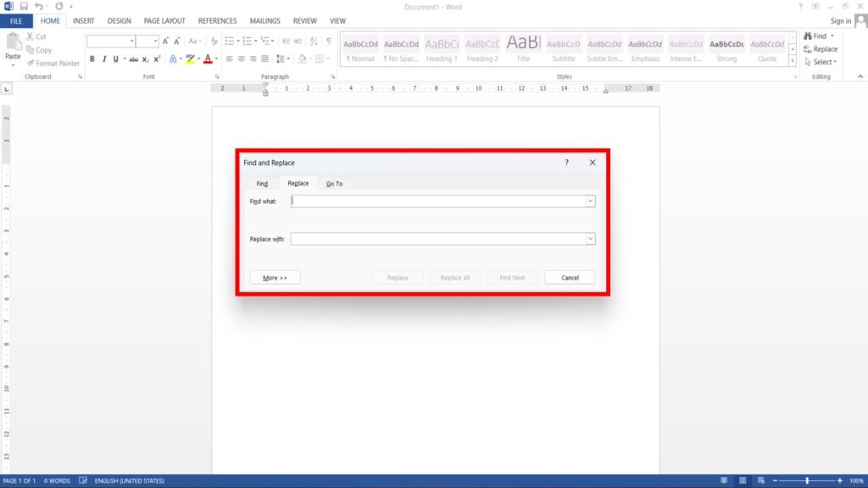This screenshot has width=868, height=488.
Task: Open the font name dropdown
Action: point(131,41)
